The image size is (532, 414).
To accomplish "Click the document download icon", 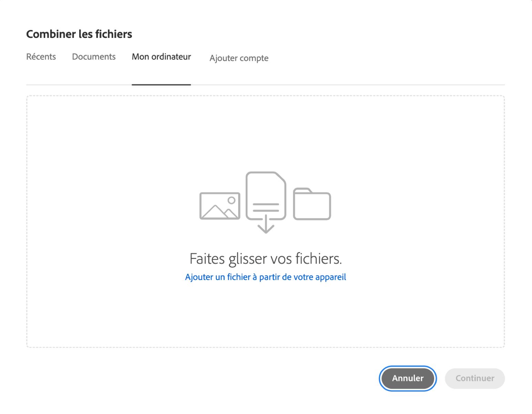I will click(266, 202).
